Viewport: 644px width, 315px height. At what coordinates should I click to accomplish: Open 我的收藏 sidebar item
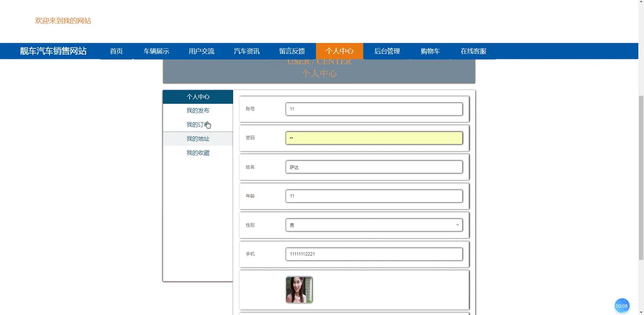pyautogui.click(x=198, y=153)
